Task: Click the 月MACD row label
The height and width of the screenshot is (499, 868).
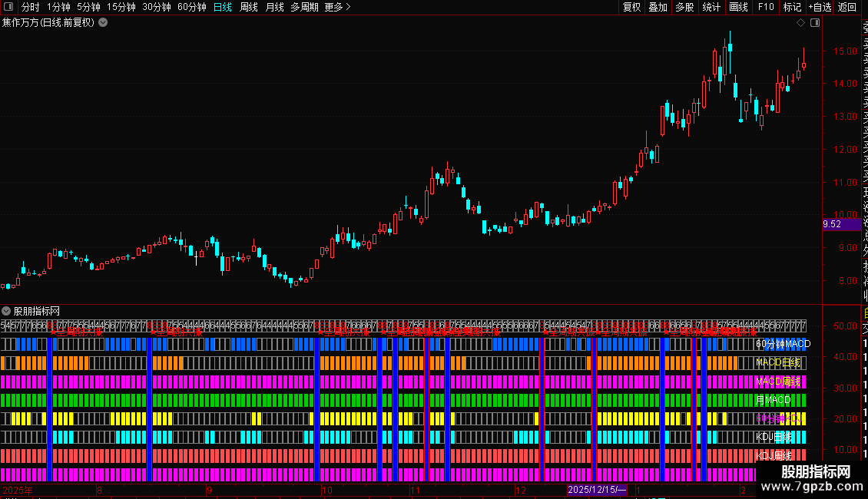Action: [x=774, y=399]
